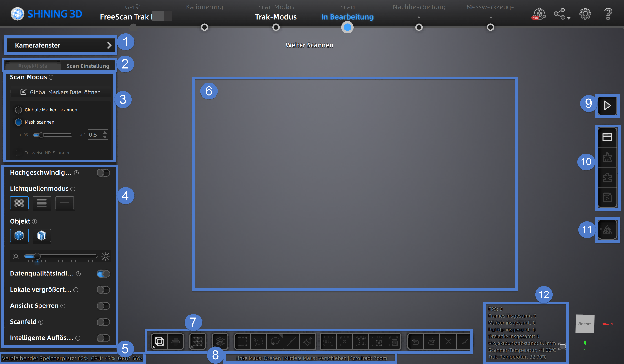Image resolution: width=624 pixels, height=364 pixels.
Task: Select crossed-lines light source mode
Action: [19, 203]
